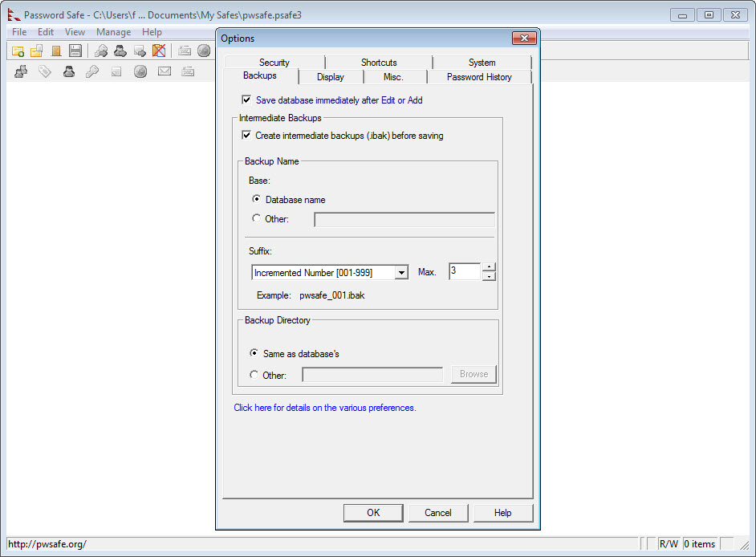The width and height of the screenshot is (756, 557).
Task: Click the Save floppy disk icon
Action: point(75,51)
